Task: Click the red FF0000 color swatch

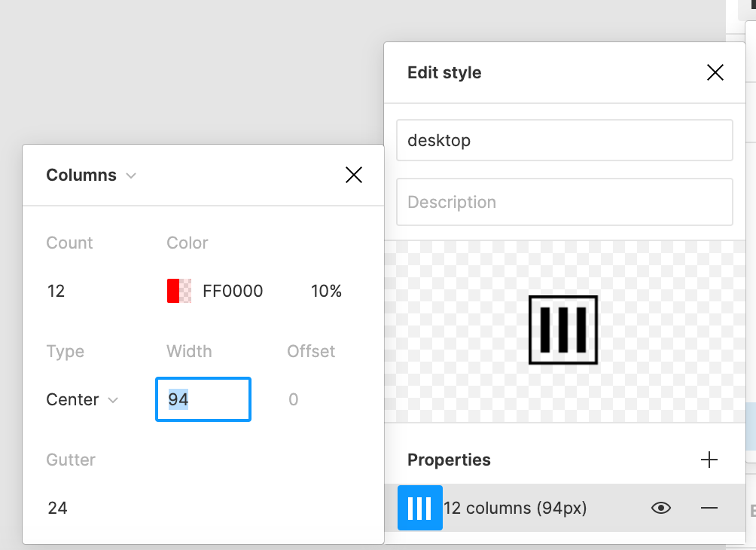Action: click(178, 292)
